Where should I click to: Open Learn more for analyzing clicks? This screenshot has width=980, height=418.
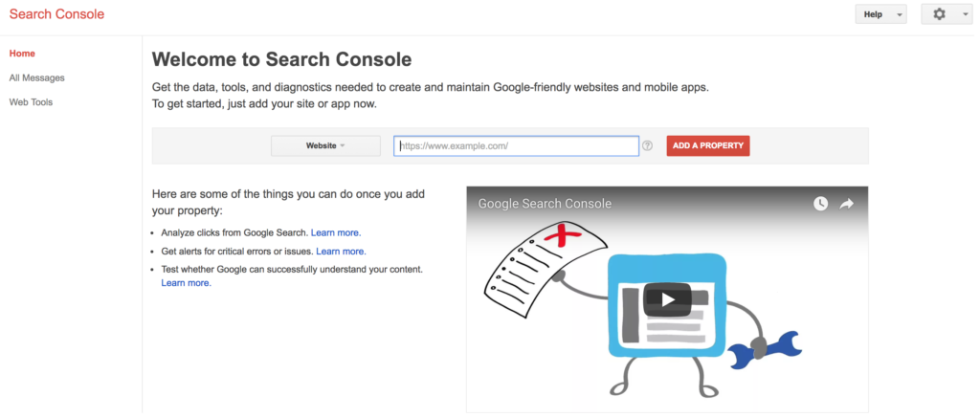point(336,232)
